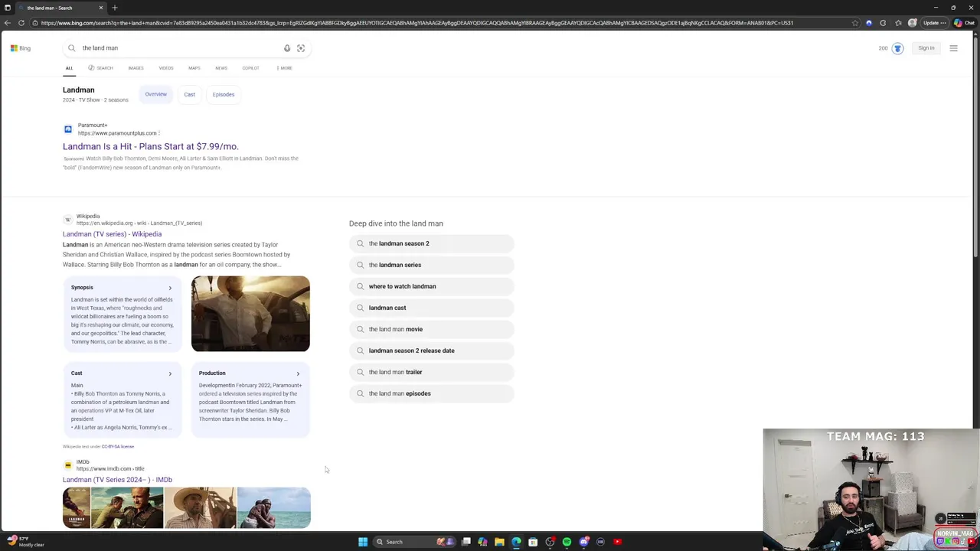Open Windows Start menu

click(363, 542)
